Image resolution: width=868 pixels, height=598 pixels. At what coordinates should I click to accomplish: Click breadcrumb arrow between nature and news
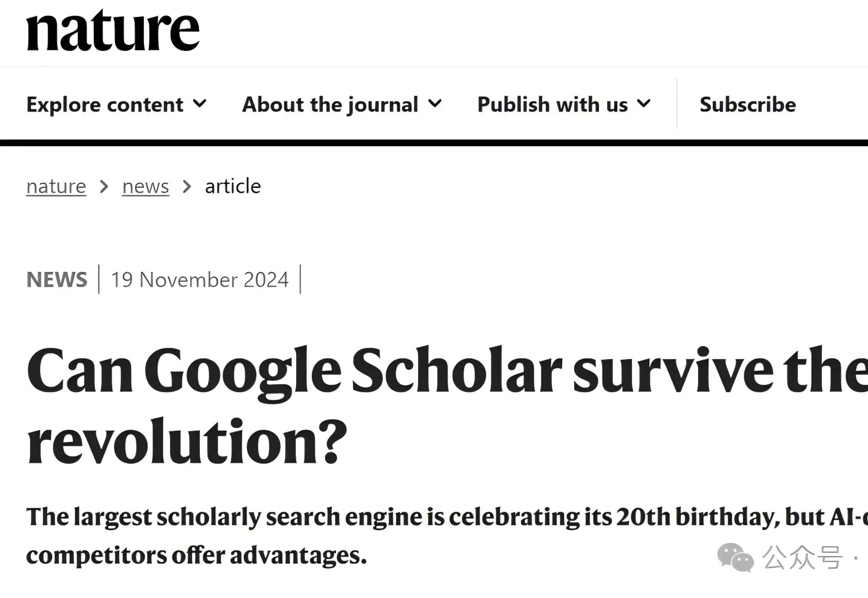[104, 186]
